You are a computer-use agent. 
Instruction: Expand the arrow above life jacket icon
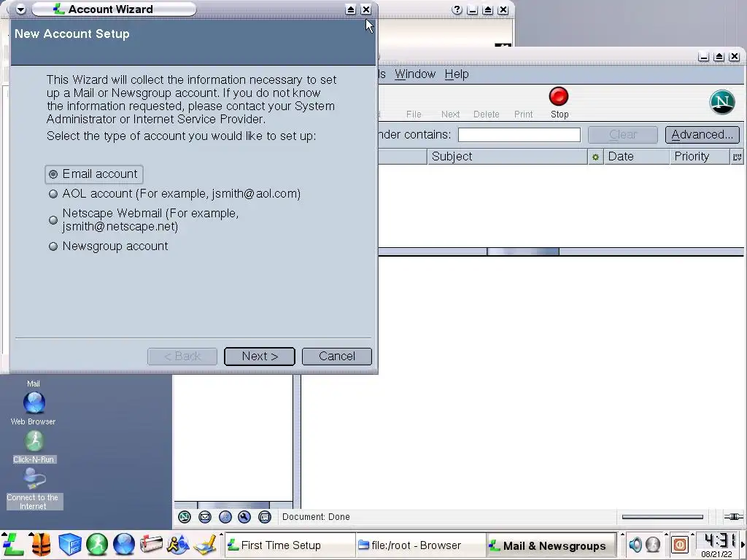pos(31,534)
